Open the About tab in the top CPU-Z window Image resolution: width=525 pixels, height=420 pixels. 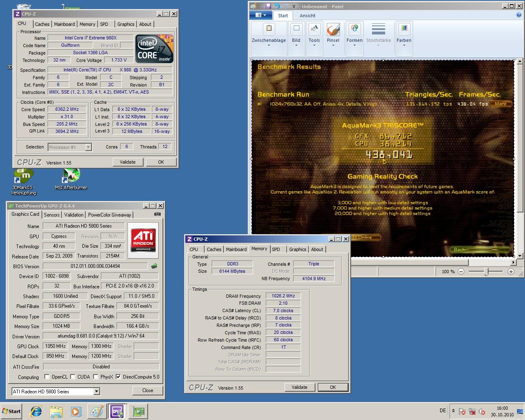(145, 24)
